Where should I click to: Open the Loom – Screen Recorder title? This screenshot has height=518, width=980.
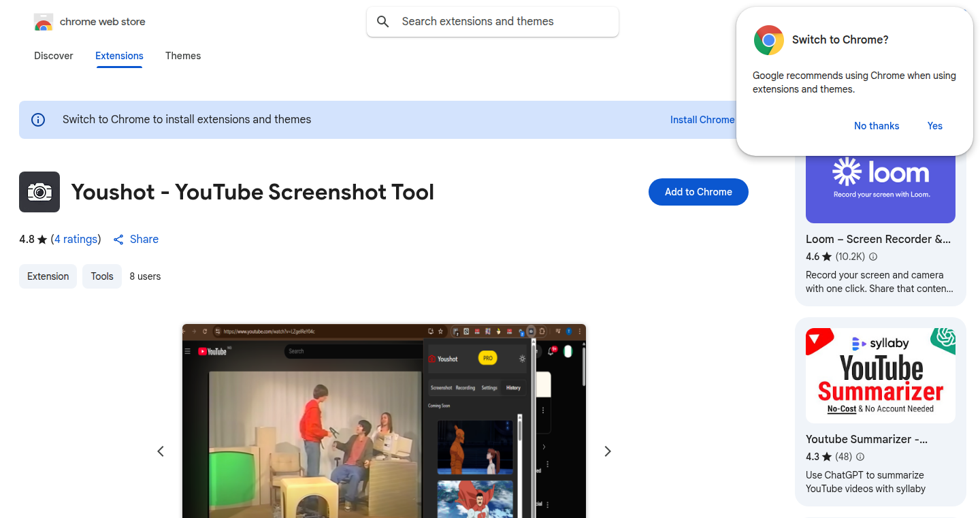[x=878, y=240]
